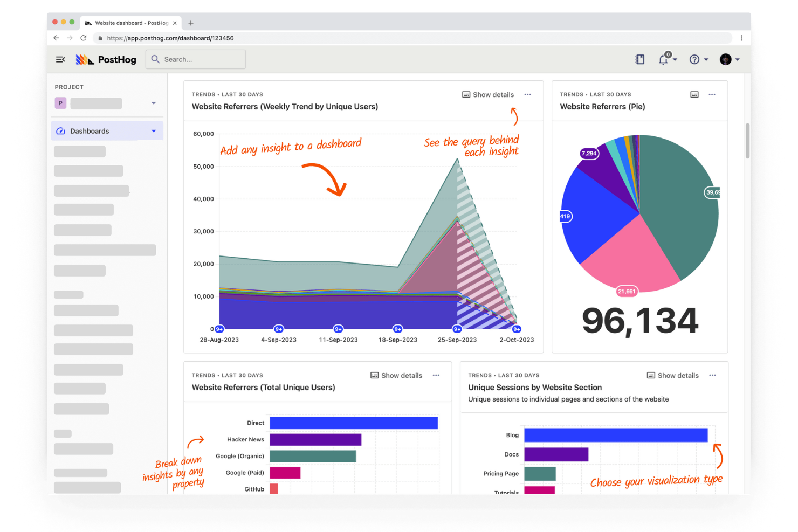Show details for Total Unique Users insight
This screenshot has height=532, width=798.
[x=396, y=376]
